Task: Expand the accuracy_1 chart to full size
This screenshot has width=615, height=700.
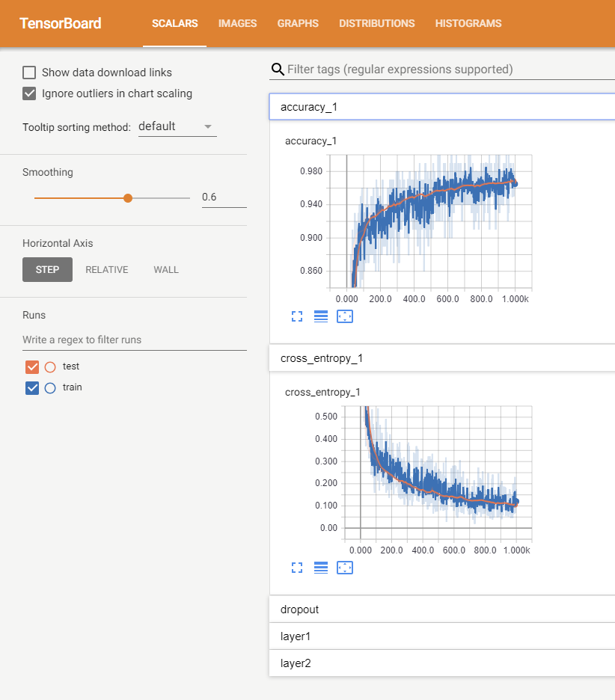Action: click(297, 316)
